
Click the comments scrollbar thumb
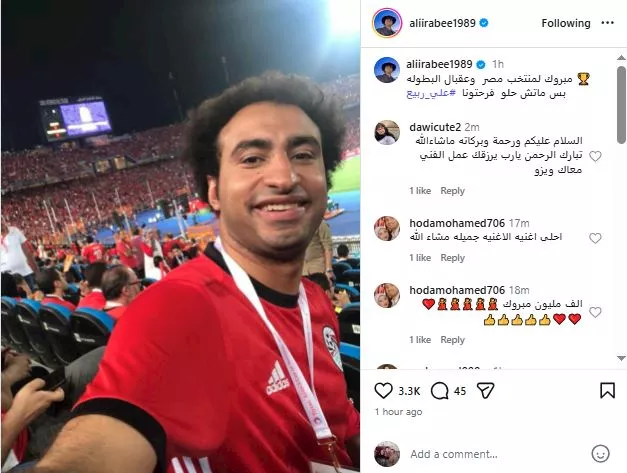[x=621, y=105]
